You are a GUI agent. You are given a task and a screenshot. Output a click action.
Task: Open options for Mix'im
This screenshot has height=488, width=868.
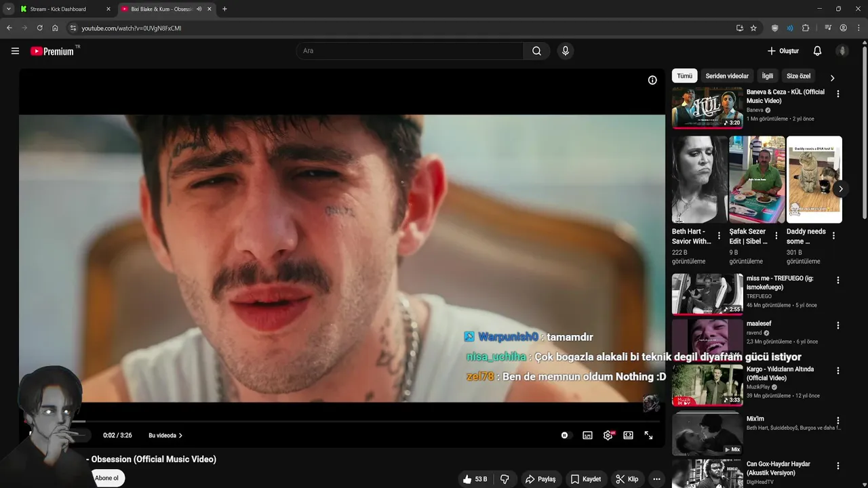pos(838,421)
